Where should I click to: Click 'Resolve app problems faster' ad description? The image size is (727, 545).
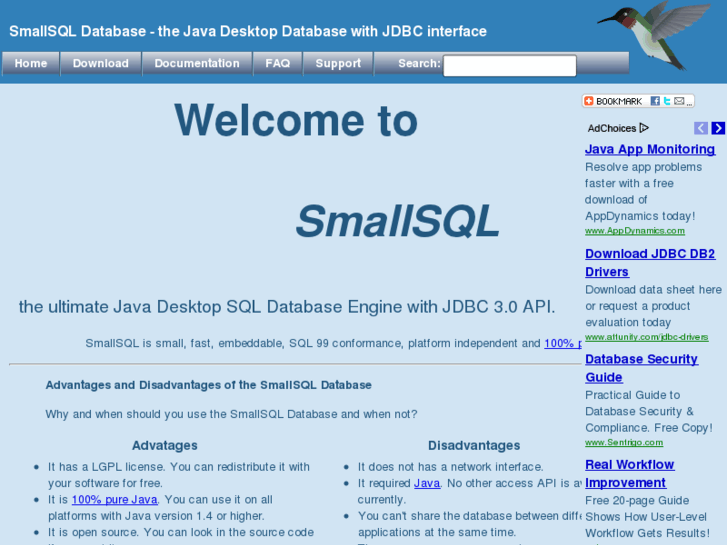(x=643, y=192)
